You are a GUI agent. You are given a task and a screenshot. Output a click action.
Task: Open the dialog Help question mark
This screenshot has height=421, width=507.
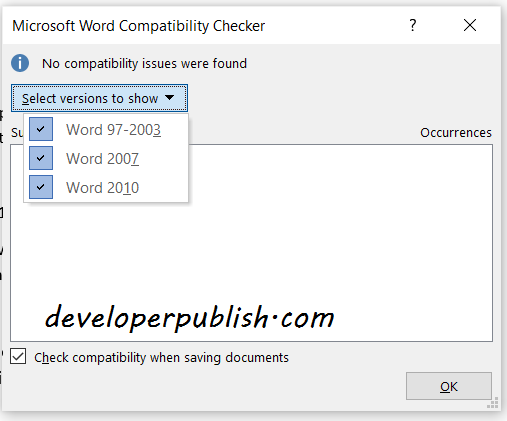coord(413,25)
